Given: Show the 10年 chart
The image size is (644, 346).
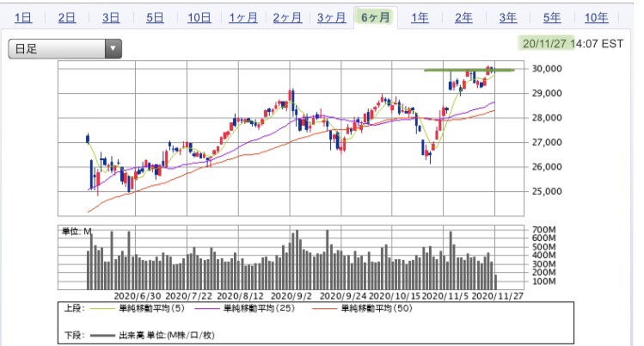Looking at the screenshot, I should pos(597,18).
